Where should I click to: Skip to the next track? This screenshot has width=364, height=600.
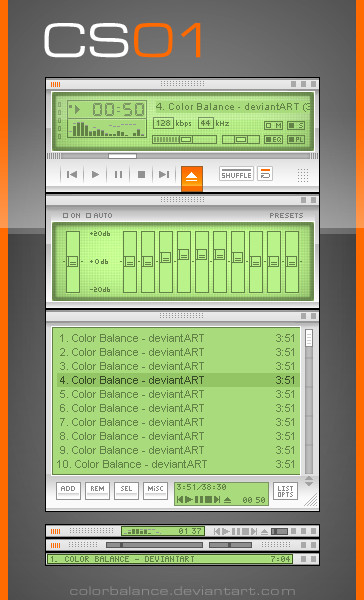(164, 174)
